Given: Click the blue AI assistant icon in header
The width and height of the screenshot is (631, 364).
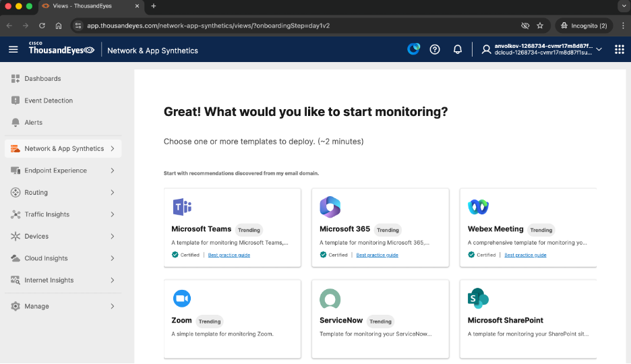Looking at the screenshot, I should tap(413, 49).
